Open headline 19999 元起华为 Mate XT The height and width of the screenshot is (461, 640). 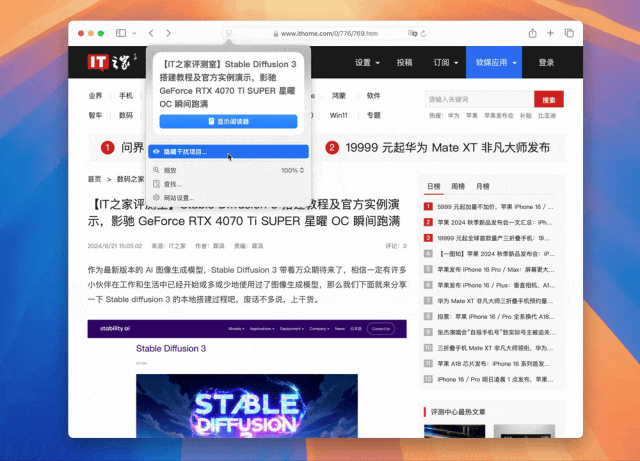tap(447, 147)
